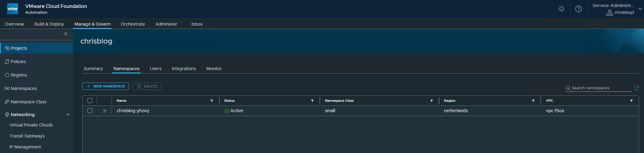644x153 pixels.
Task: Open Transit Gateways
Action: [27, 136]
